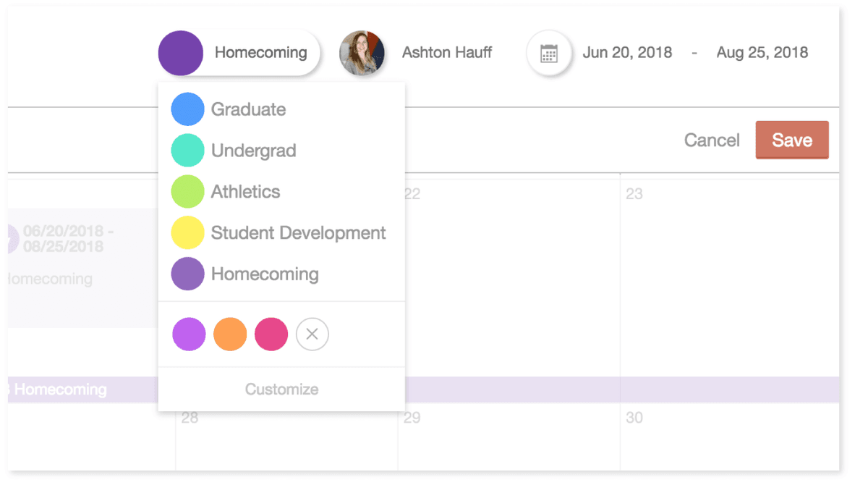Expand the end date Aug 25, 2018
Image resolution: width=868 pixels, height=501 pixels.
(762, 52)
